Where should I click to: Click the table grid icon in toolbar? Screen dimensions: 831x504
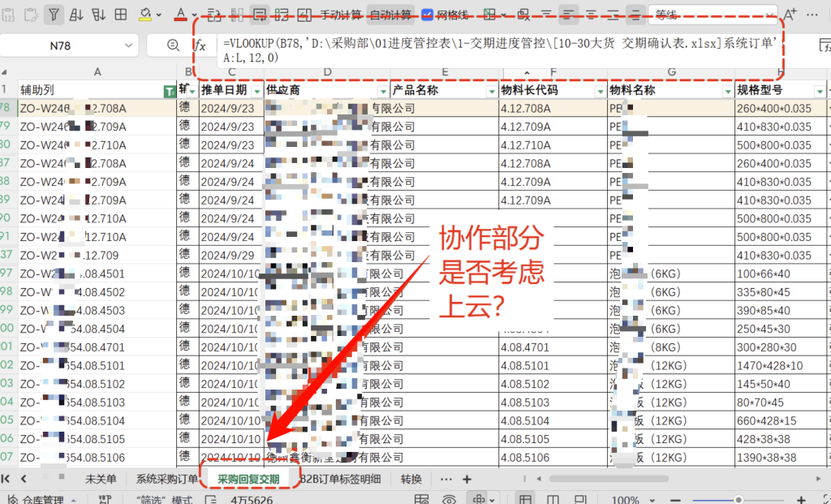coord(121,15)
